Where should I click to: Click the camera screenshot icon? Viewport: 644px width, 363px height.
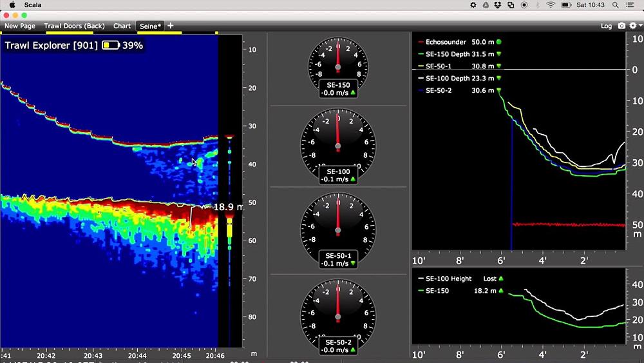coord(621,26)
